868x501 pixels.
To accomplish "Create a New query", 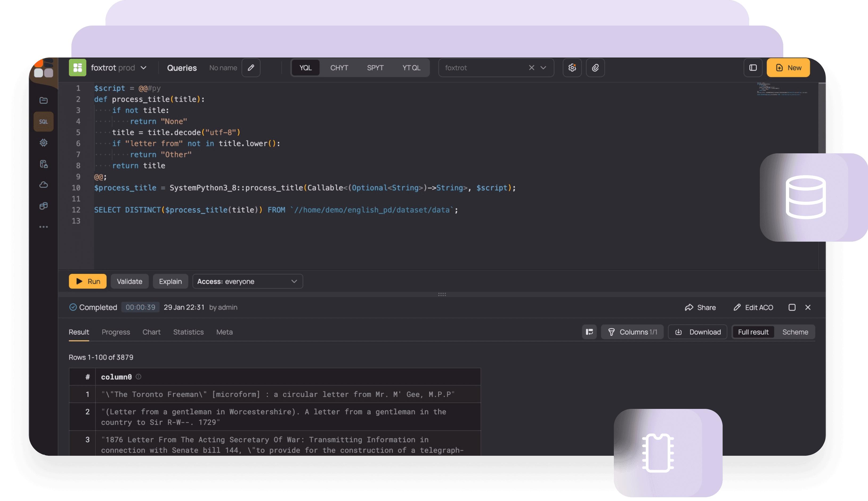I will pyautogui.click(x=788, y=67).
